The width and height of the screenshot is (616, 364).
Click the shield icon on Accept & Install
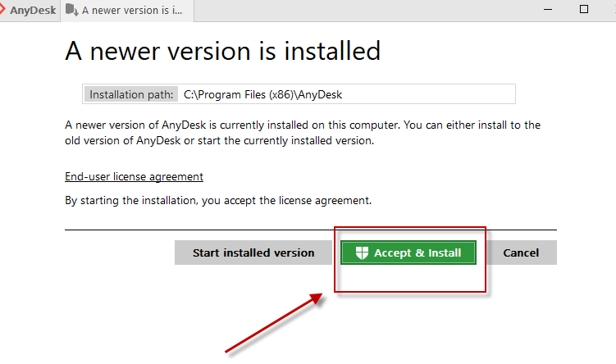[360, 253]
